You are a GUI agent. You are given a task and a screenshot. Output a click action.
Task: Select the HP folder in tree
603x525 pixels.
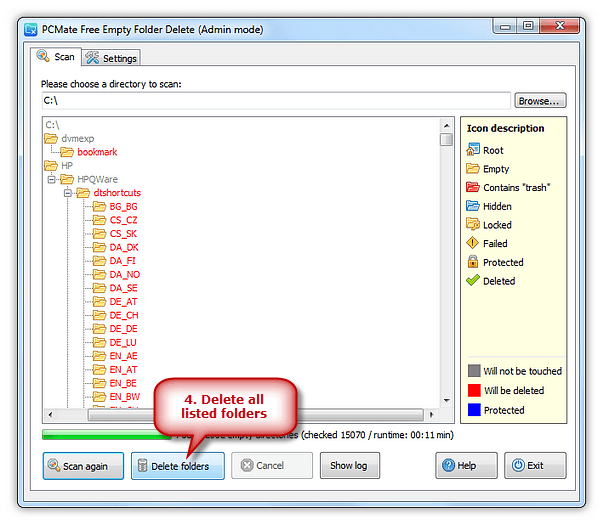67,165
